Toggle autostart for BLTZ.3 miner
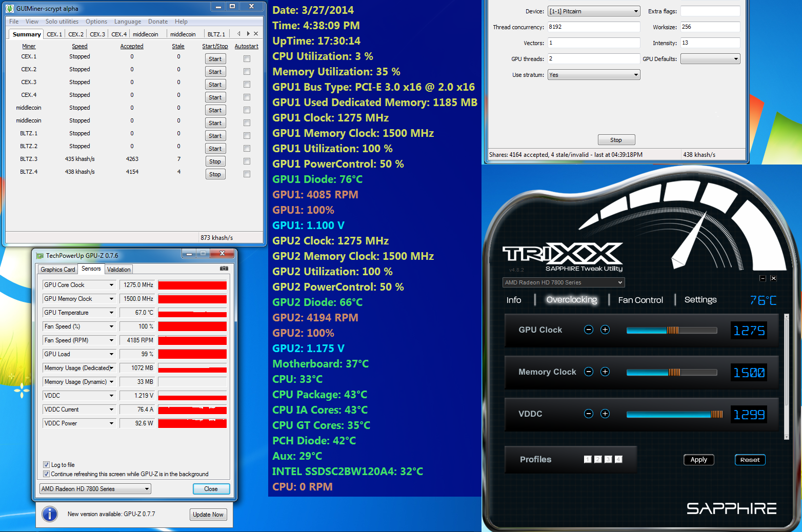The height and width of the screenshot is (532, 802). point(247,161)
